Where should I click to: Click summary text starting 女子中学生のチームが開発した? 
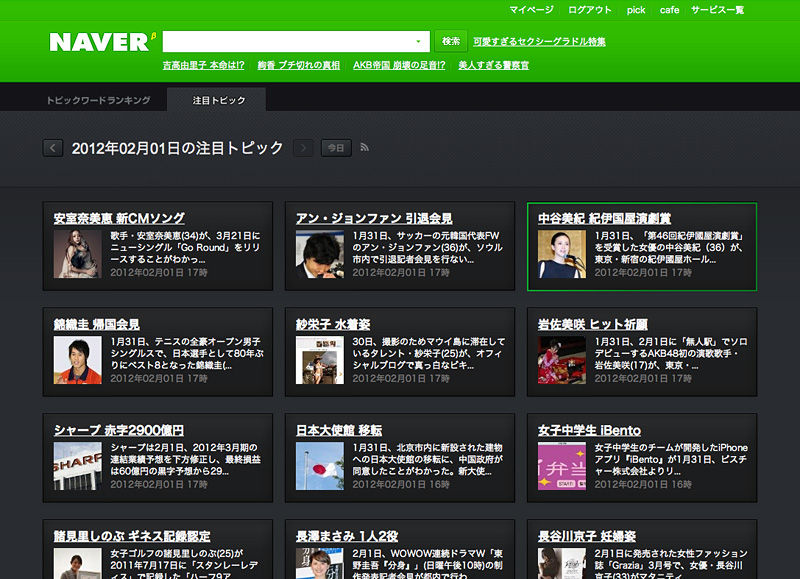pyautogui.click(x=671, y=459)
